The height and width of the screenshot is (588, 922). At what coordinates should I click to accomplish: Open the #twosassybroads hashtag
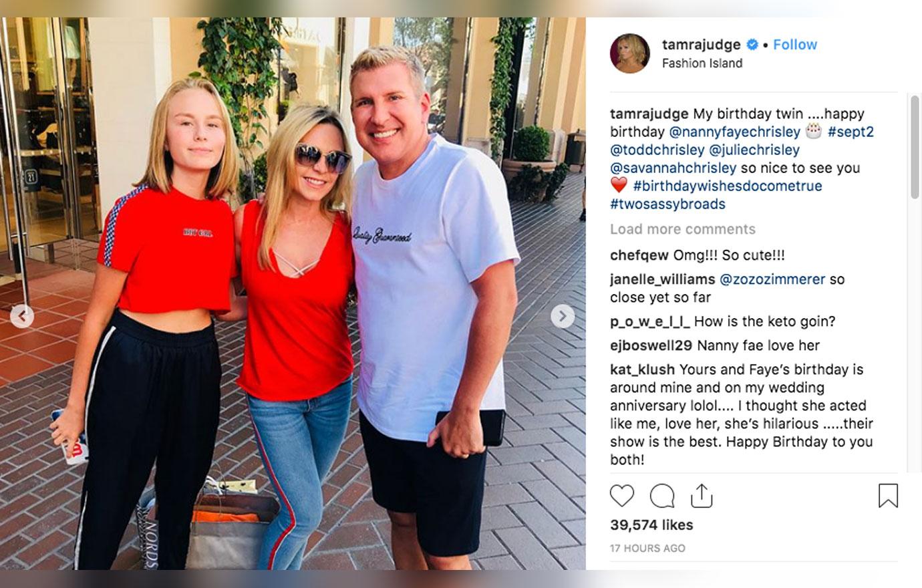pos(667,204)
